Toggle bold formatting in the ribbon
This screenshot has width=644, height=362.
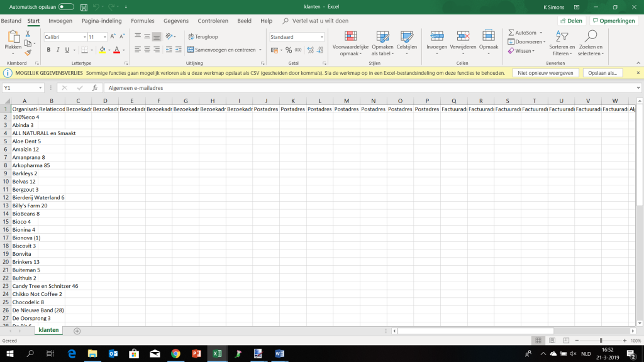coord(48,50)
